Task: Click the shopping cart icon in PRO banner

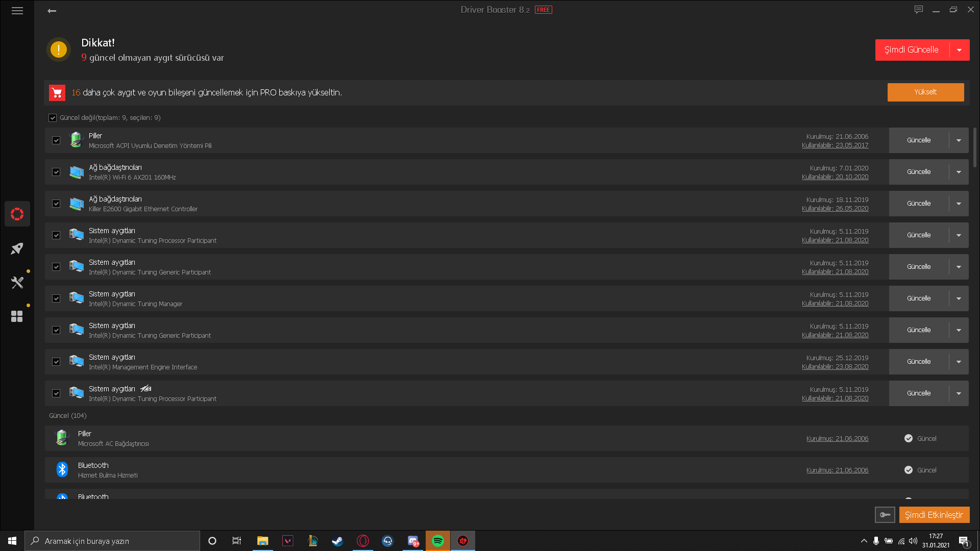Action: point(57,93)
